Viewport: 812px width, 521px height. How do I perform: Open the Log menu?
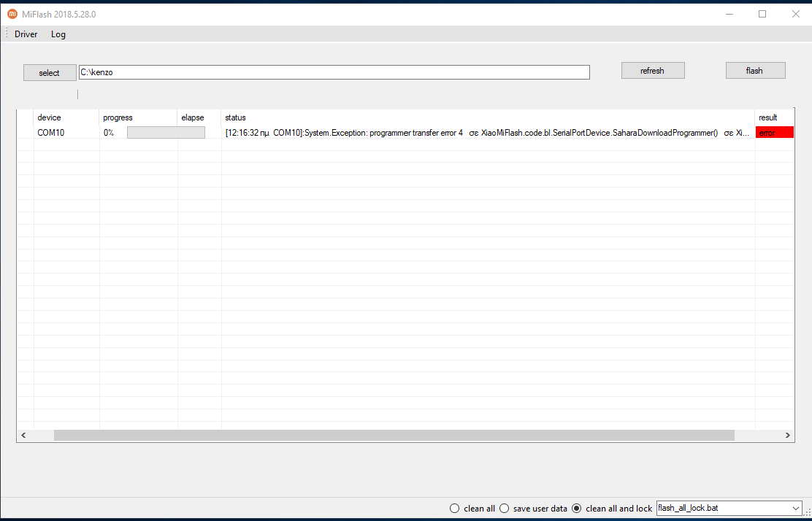[x=58, y=34]
